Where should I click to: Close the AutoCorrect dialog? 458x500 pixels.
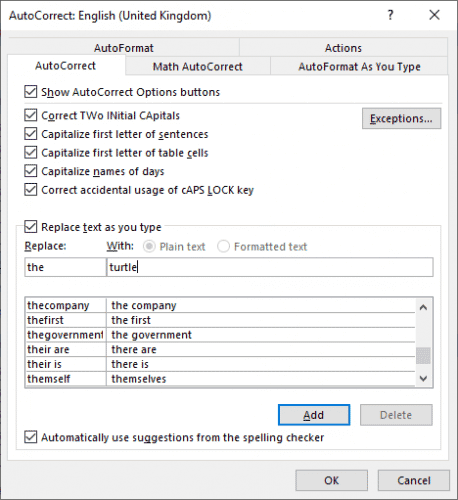point(434,15)
